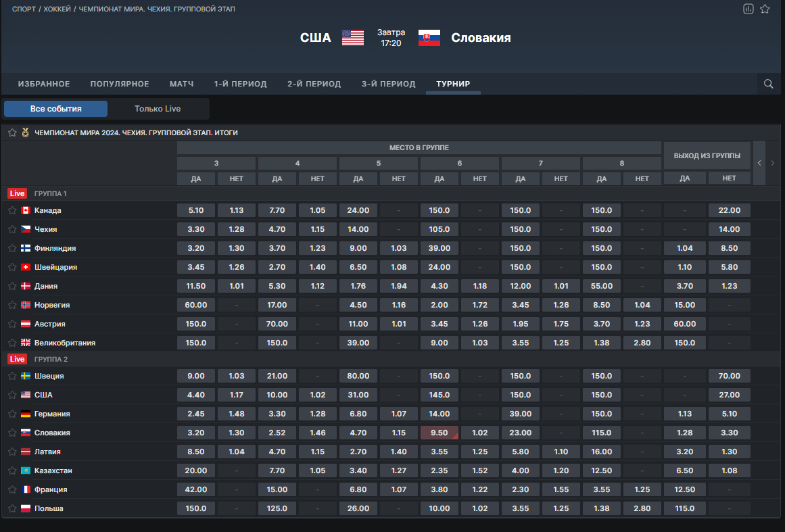Click the Live badge for Группа 2
The height and width of the screenshot is (532, 785).
[17, 359]
